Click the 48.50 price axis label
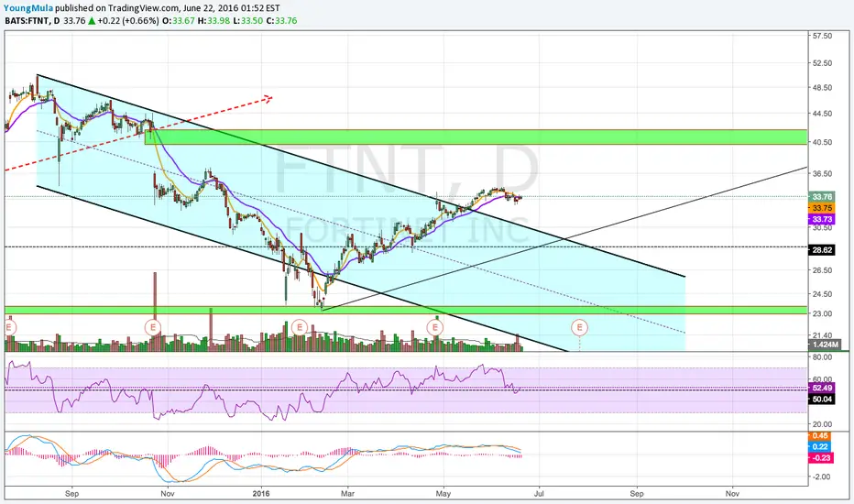 822,87
